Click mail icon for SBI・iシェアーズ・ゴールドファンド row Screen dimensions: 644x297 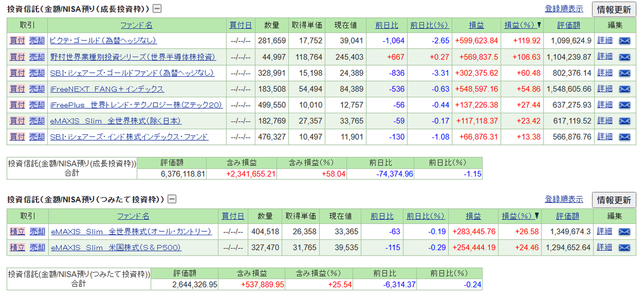tap(624, 73)
